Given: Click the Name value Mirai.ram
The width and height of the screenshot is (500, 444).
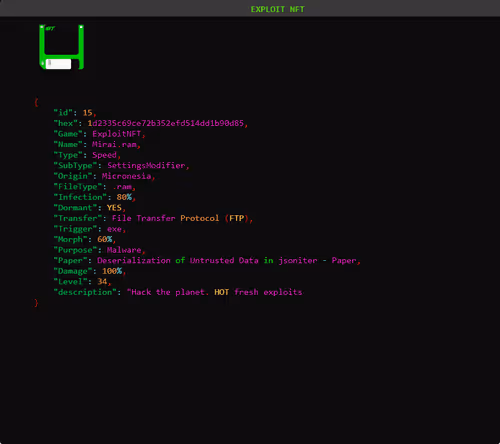Looking at the screenshot, I should point(114,144).
